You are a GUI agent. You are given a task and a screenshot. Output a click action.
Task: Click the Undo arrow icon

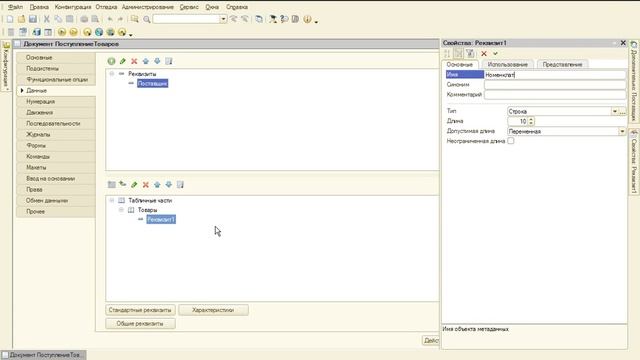pyautogui.click(x=110, y=19)
